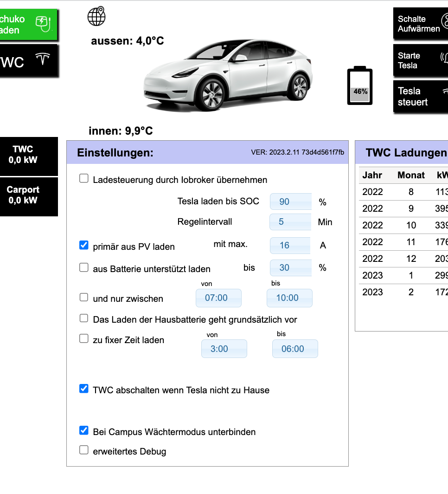The image size is (448, 494).
Task: Open the globe location map icon
Action: pyautogui.click(x=96, y=16)
